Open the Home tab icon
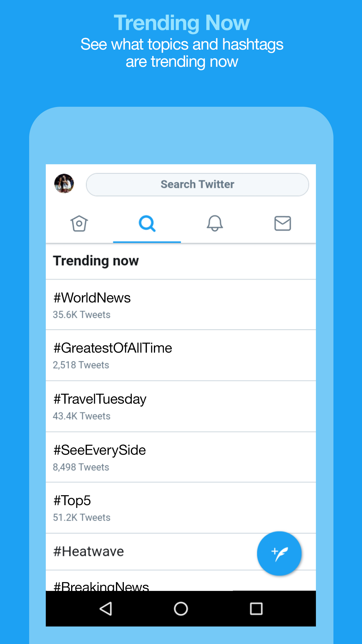 pyautogui.click(x=79, y=224)
